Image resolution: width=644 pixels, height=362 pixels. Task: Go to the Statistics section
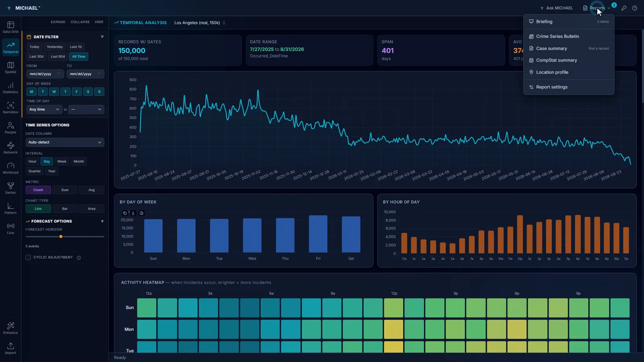(x=10, y=88)
